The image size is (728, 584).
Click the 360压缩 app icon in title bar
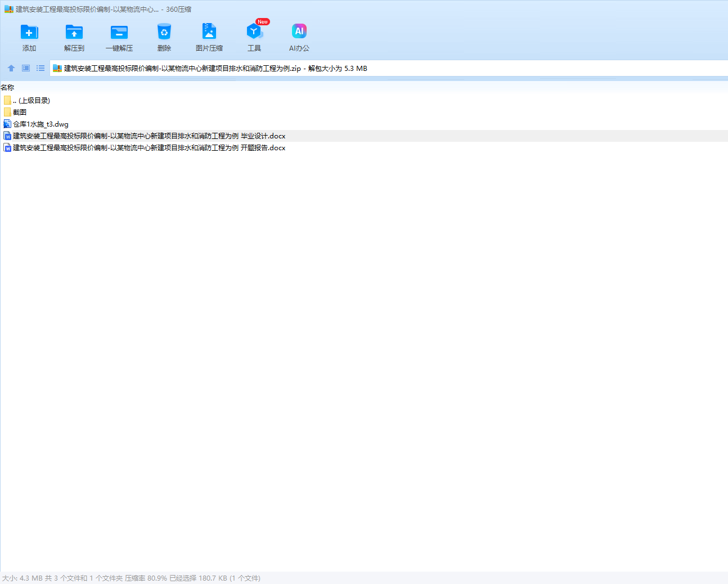click(8, 10)
